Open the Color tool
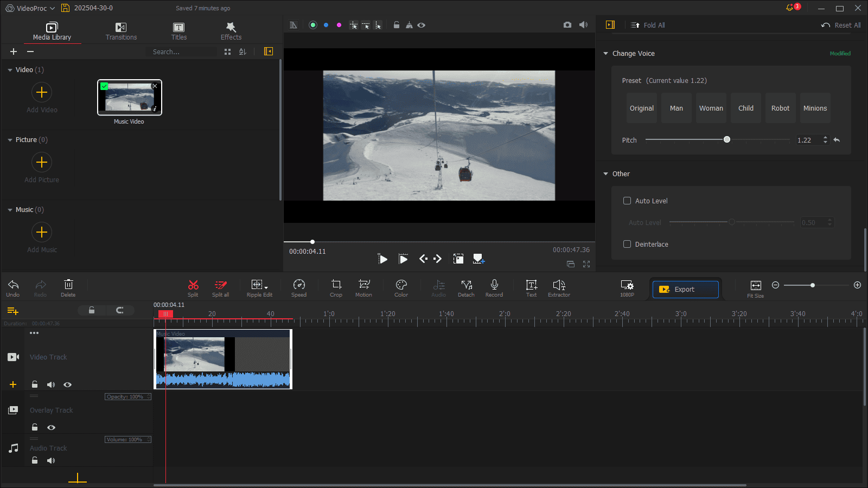 (x=401, y=288)
